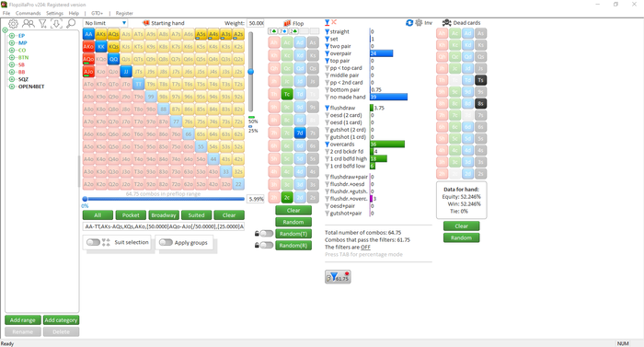Image resolution: width=644 pixels, height=347 pixels.
Task: Toggle the Suit selection switch
Action: (x=93, y=242)
